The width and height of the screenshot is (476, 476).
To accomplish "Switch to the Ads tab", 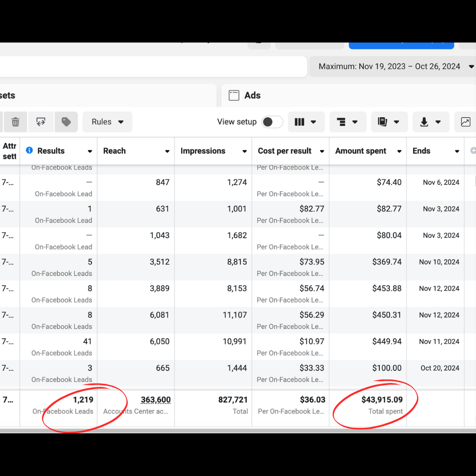I will (252, 96).
